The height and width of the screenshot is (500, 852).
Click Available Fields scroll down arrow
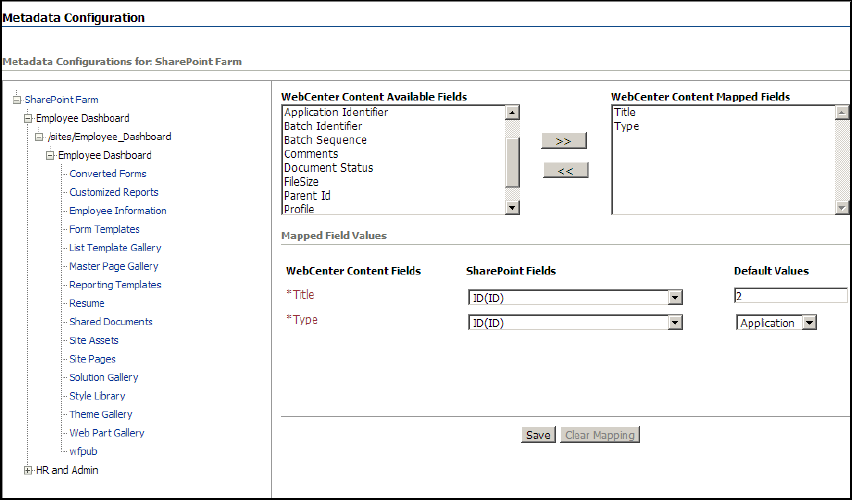[x=512, y=207]
